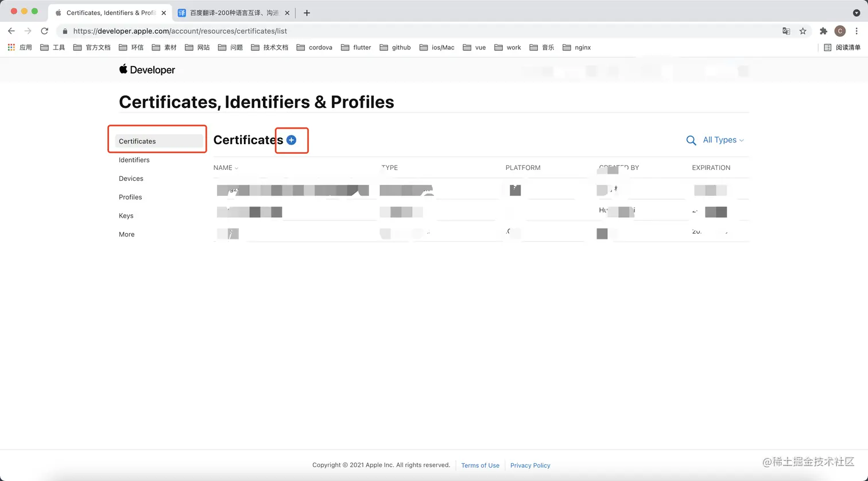Go back to the previous page

[11, 31]
